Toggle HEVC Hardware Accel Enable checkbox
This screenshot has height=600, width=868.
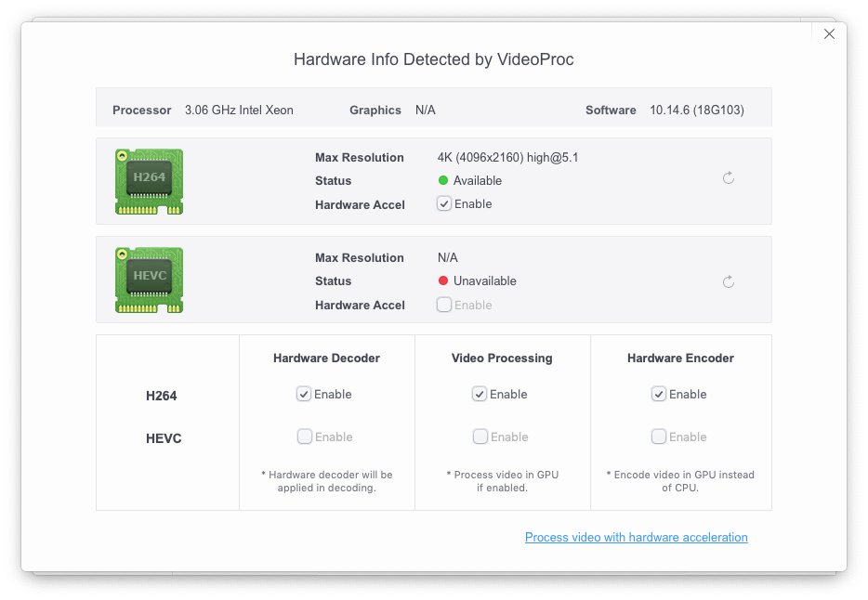click(444, 305)
